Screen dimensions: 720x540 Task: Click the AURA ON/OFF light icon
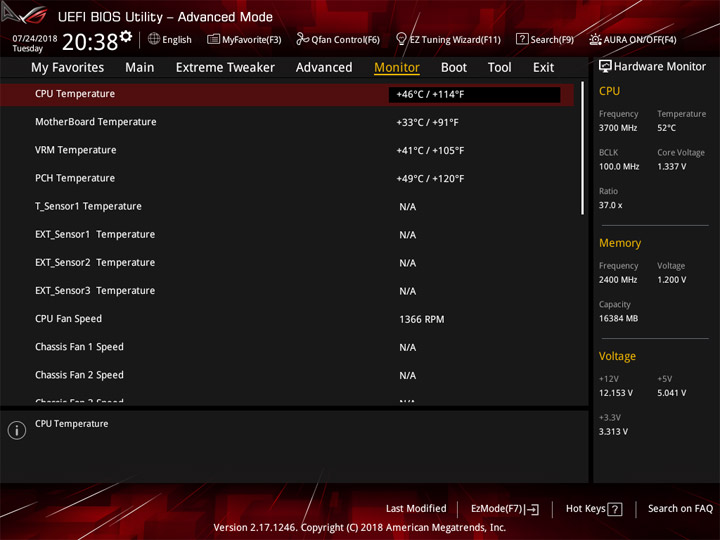click(595, 39)
